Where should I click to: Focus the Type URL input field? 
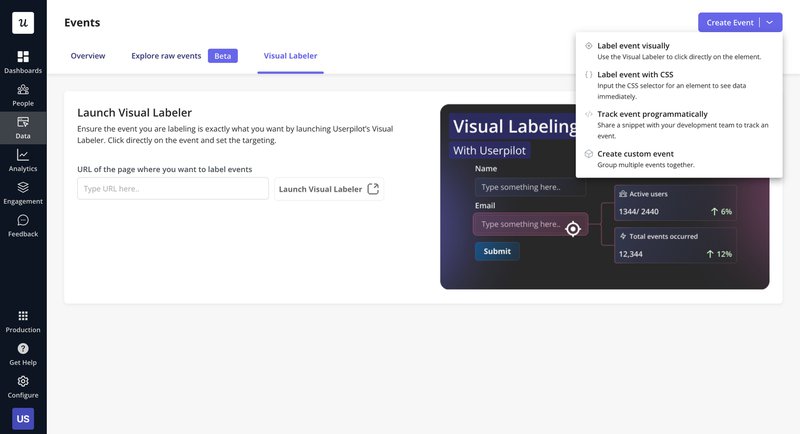(172, 189)
